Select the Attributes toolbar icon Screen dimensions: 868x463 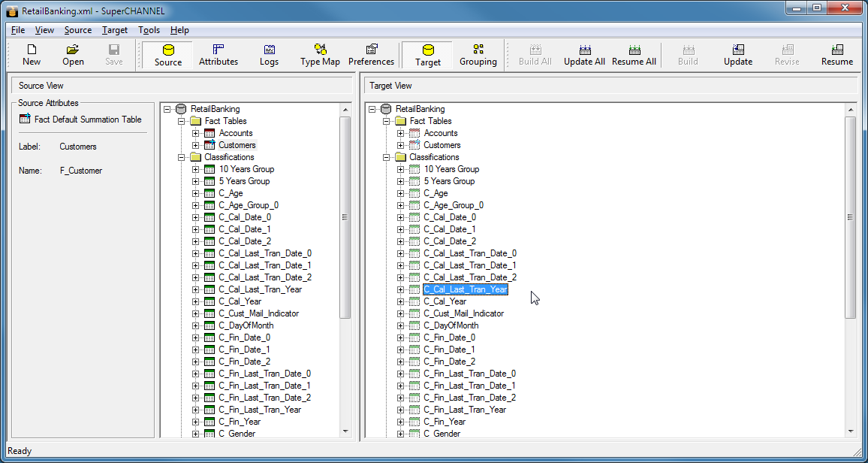click(218, 55)
